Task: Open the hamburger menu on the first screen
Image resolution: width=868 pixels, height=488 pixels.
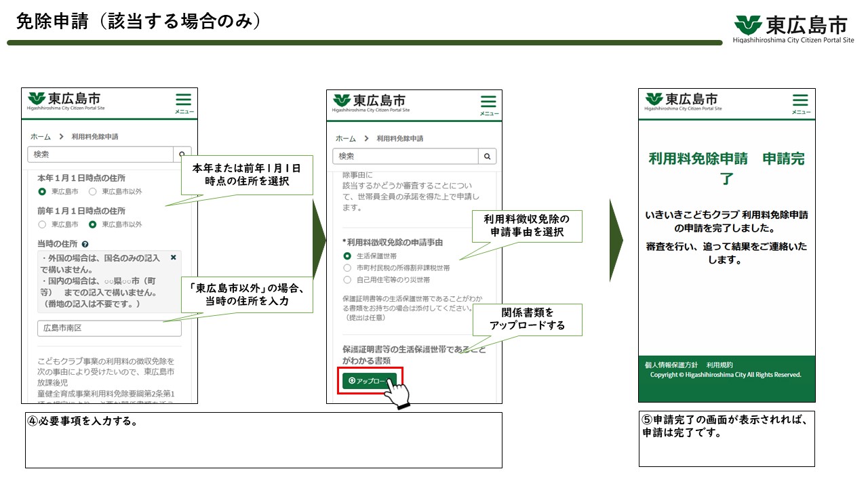Action: point(182,99)
